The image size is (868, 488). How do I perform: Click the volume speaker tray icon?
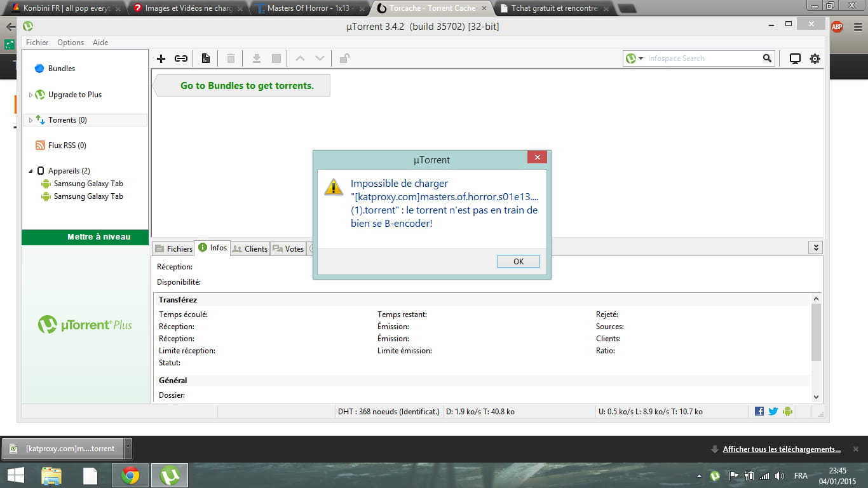pyautogui.click(x=781, y=475)
